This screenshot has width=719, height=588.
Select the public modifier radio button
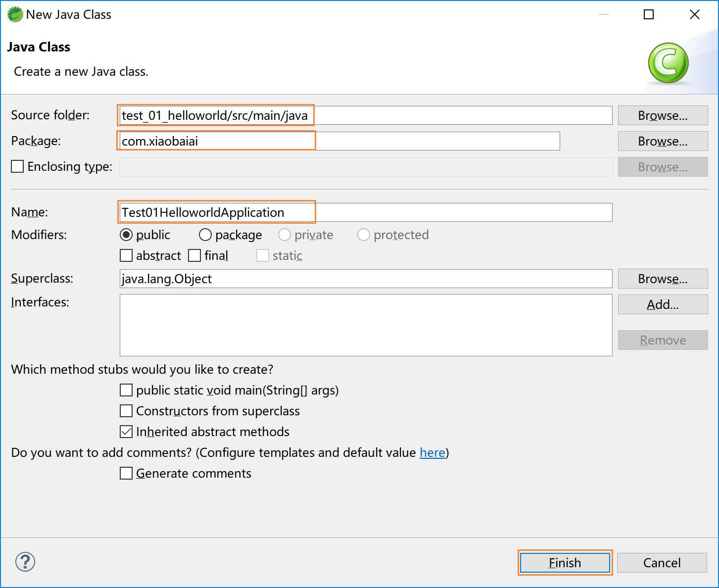tap(126, 235)
